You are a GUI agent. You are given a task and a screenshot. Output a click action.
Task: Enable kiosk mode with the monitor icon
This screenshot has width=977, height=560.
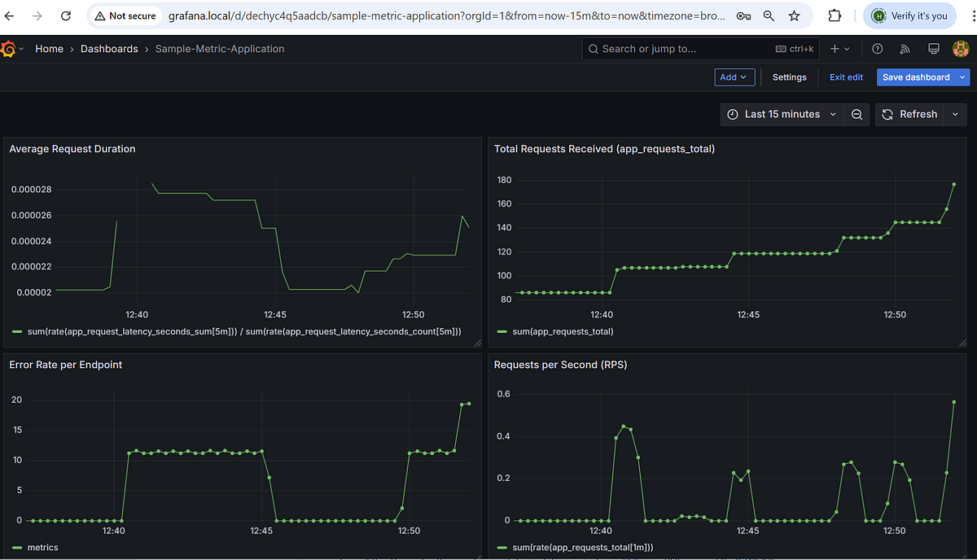[x=933, y=49]
